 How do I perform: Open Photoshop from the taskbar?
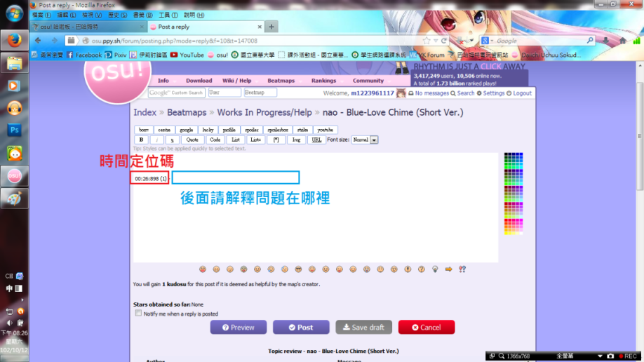click(x=14, y=130)
